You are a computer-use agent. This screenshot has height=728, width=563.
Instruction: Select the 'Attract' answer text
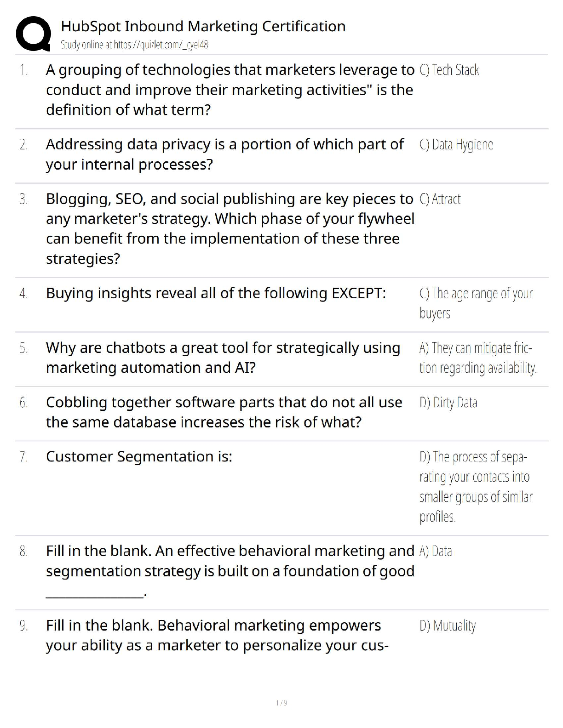point(440,199)
